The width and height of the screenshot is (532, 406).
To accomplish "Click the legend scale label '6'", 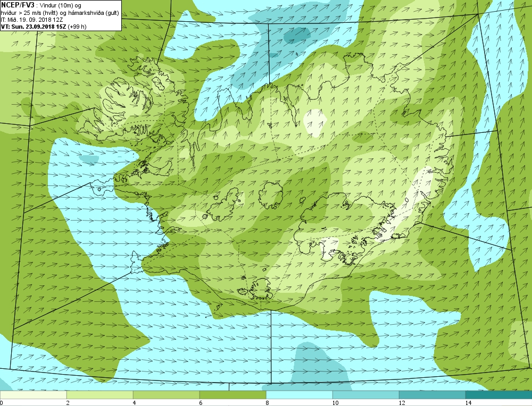I will 201,403.
